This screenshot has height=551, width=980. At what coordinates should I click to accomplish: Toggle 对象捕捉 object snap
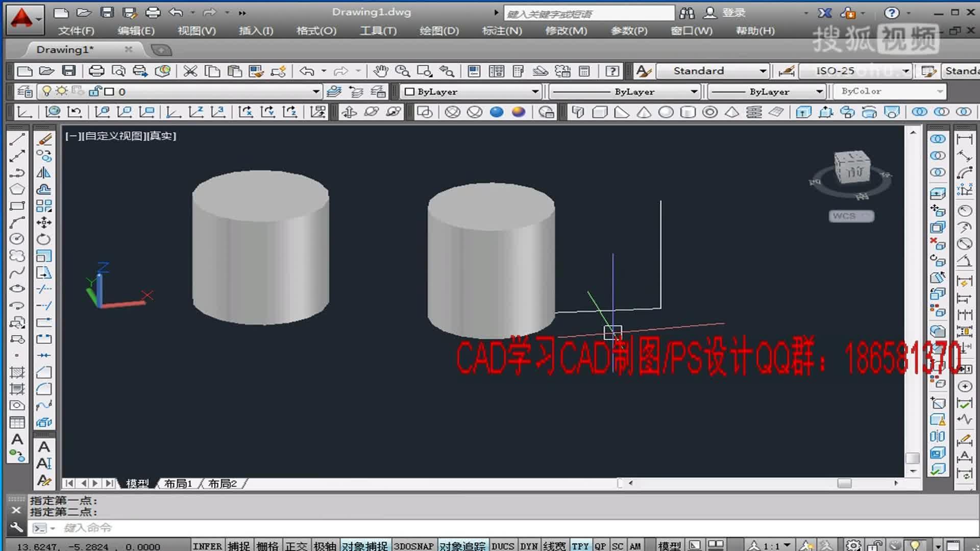[x=364, y=546]
